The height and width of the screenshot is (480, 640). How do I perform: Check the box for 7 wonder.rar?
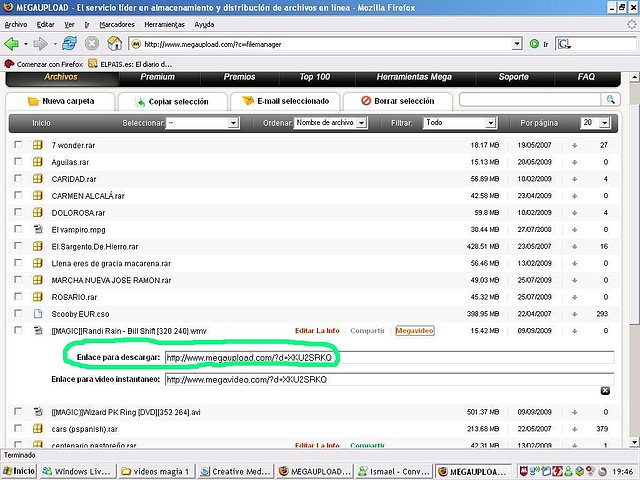tap(18, 144)
